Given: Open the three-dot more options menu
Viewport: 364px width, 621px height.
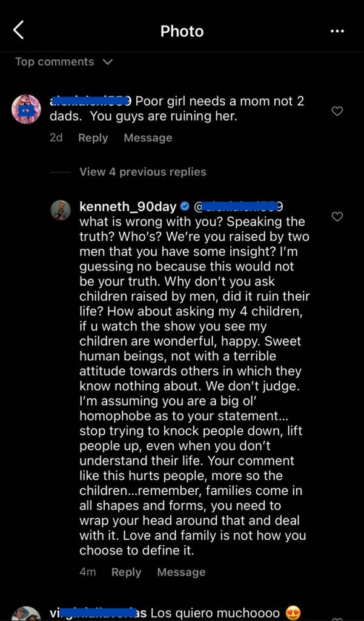Looking at the screenshot, I should [x=337, y=31].
